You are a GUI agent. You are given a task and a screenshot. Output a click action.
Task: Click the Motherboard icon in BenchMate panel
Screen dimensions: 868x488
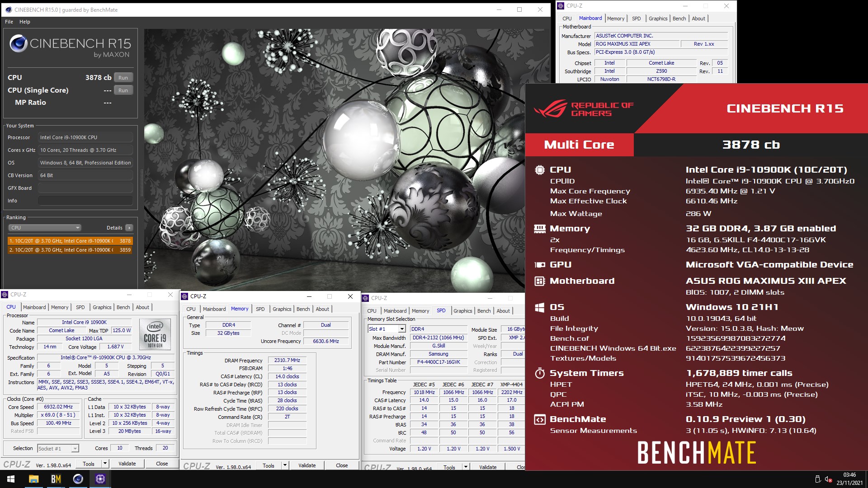pos(539,281)
